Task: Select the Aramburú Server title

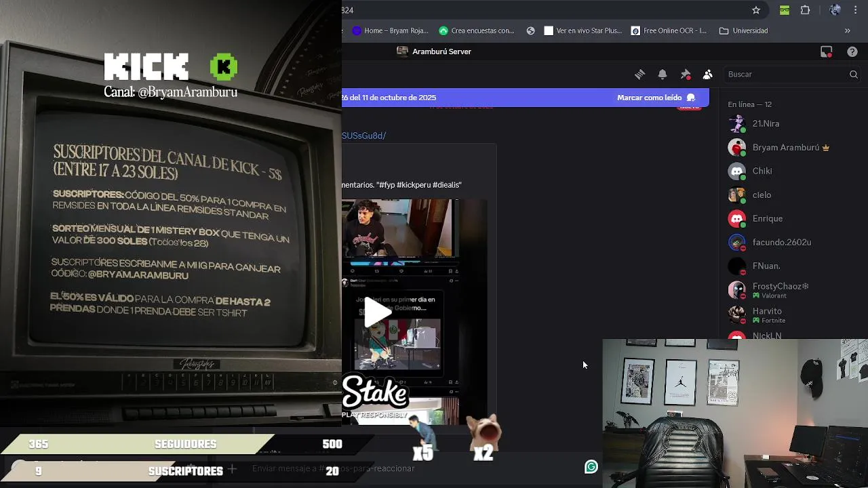Action: (441, 52)
